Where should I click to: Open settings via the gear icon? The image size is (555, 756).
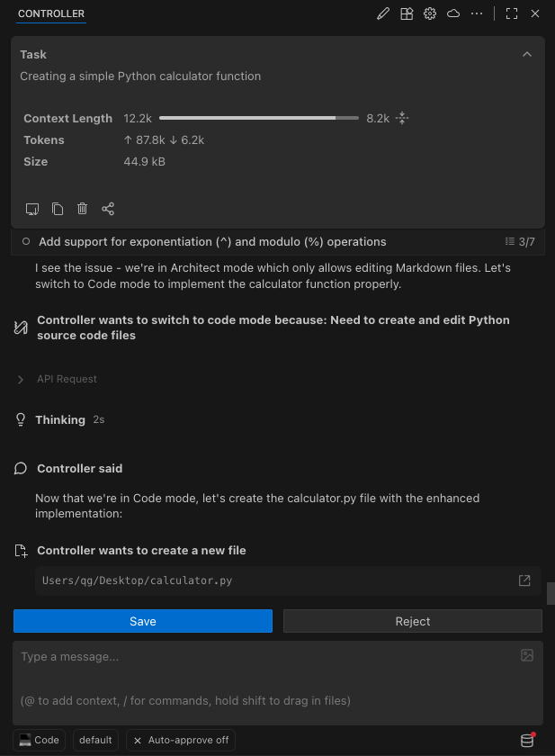click(x=430, y=13)
